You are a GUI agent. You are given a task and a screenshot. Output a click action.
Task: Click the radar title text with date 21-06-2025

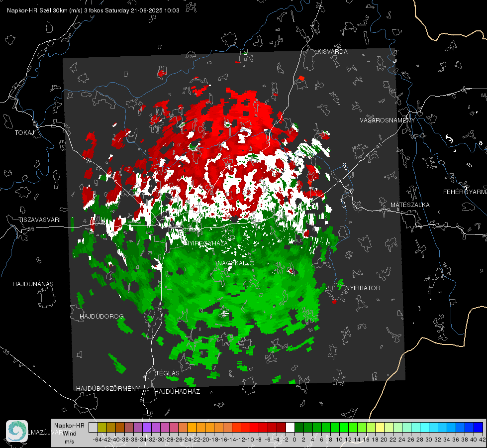coord(93,10)
